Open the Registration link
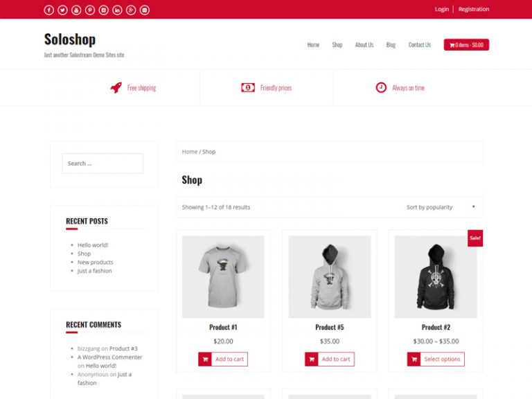This screenshot has width=532, height=399. (474, 9)
